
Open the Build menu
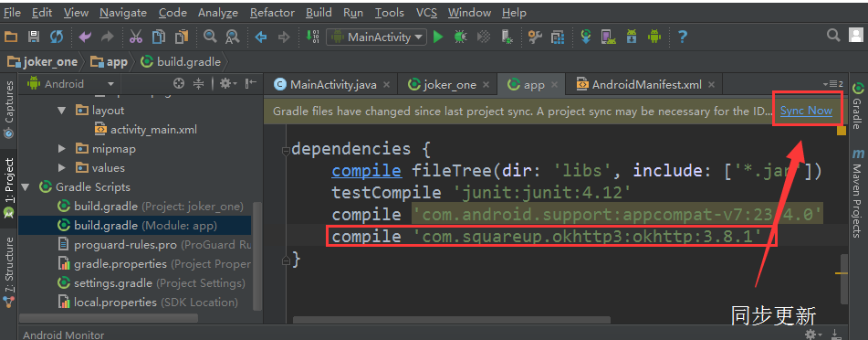[319, 12]
